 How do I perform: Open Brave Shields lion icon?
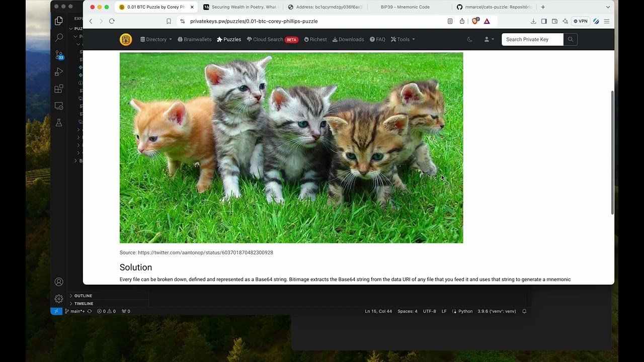(x=475, y=21)
